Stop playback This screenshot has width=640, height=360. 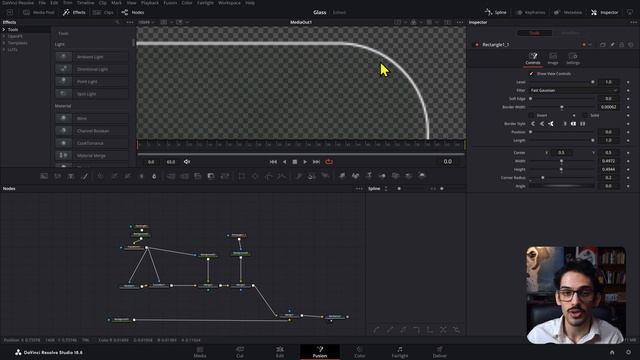(295, 162)
